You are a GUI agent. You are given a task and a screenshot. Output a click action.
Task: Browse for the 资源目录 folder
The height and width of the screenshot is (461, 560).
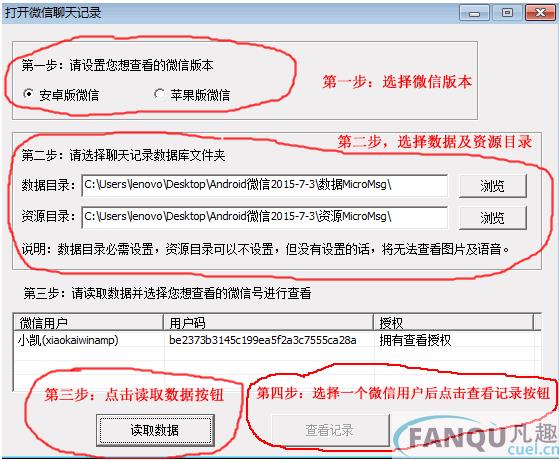click(x=492, y=217)
